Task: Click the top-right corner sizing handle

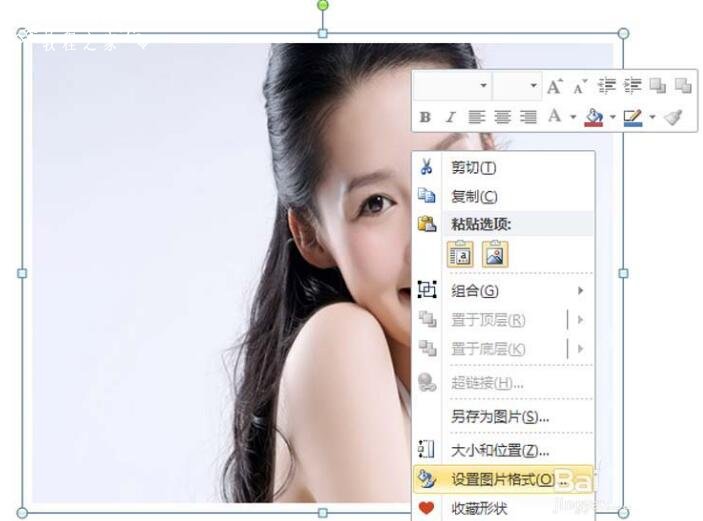Action: tap(623, 33)
